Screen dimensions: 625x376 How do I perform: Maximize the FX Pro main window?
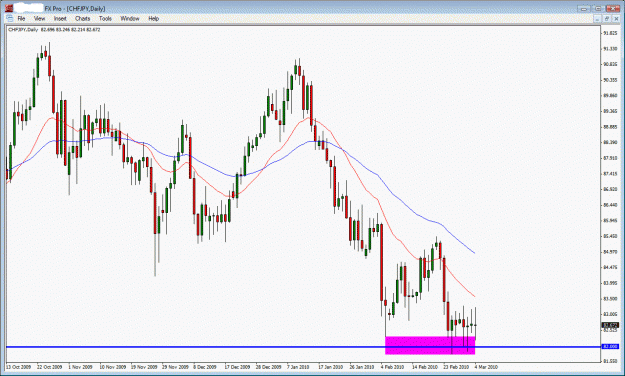tap(598, 8)
